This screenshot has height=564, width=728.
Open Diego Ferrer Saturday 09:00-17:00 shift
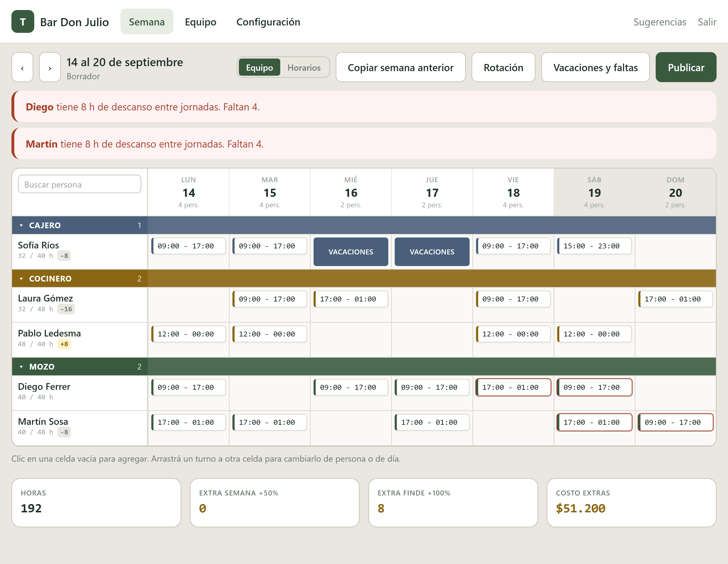click(x=594, y=387)
